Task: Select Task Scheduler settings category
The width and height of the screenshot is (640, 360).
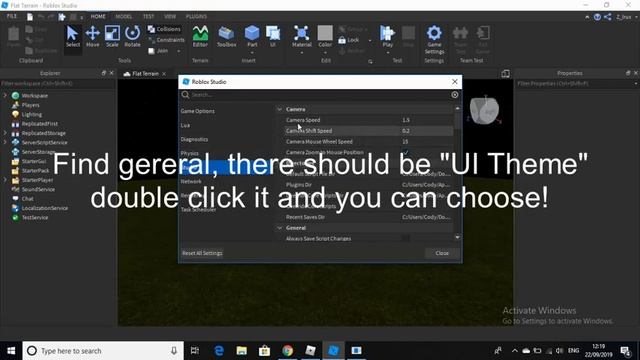Action: click(198, 210)
